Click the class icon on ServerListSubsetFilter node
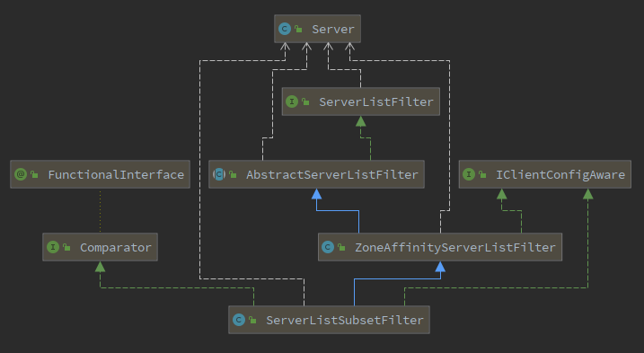The image size is (644, 353). pyautogui.click(x=239, y=320)
